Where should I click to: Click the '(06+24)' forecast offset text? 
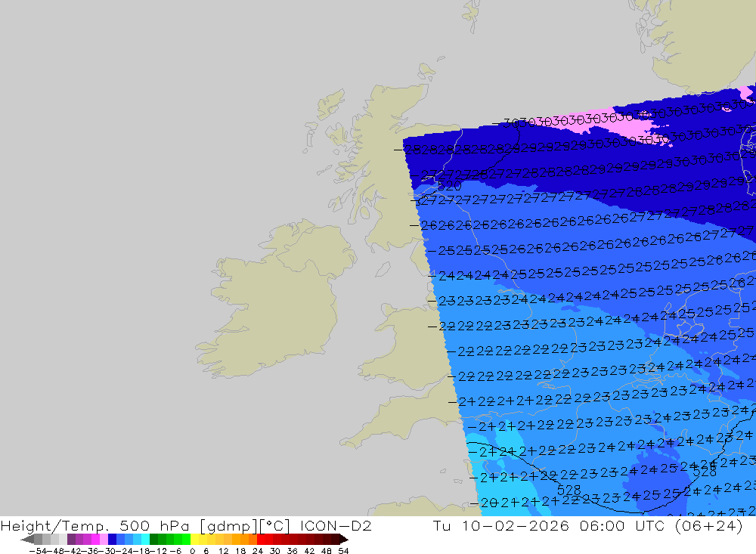click(709, 525)
